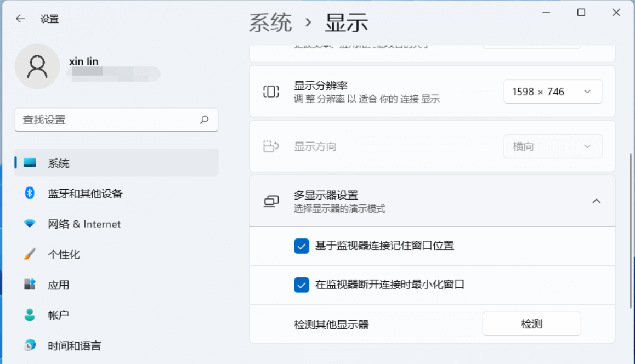Viewport: 635px width, 364px height.
Task: Click the user profile avatar icon
Action: coord(37,67)
